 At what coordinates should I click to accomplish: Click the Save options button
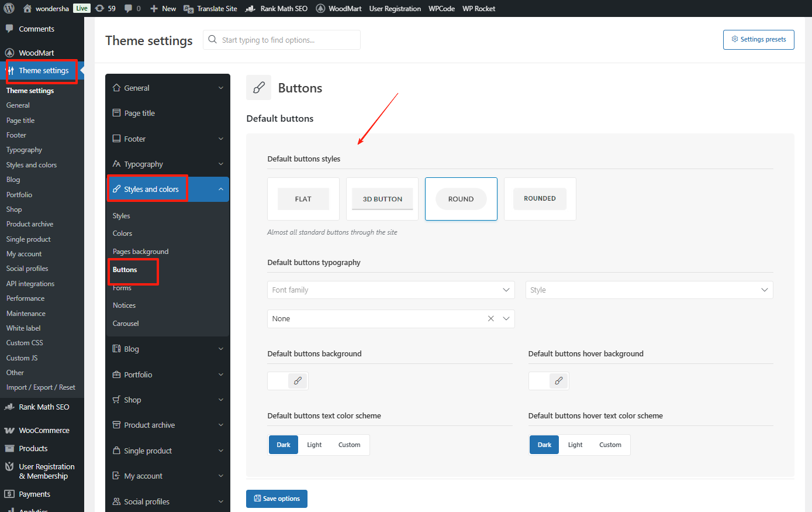[x=277, y=499]
